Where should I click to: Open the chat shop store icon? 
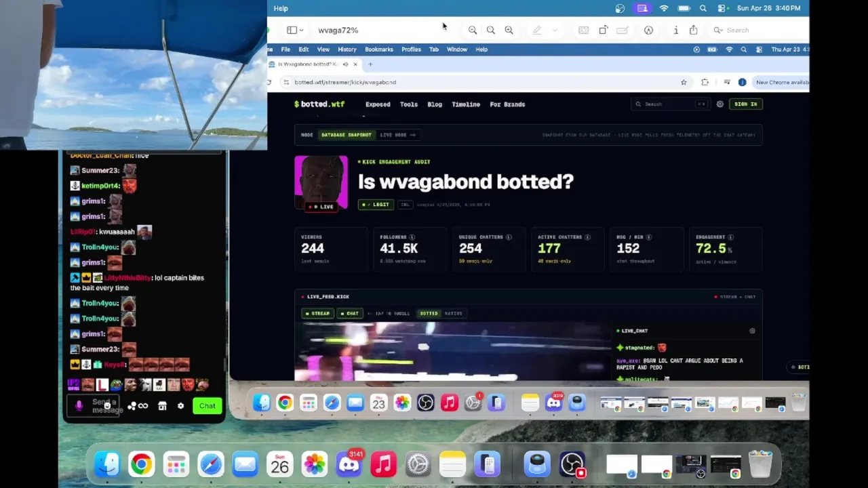162,406
